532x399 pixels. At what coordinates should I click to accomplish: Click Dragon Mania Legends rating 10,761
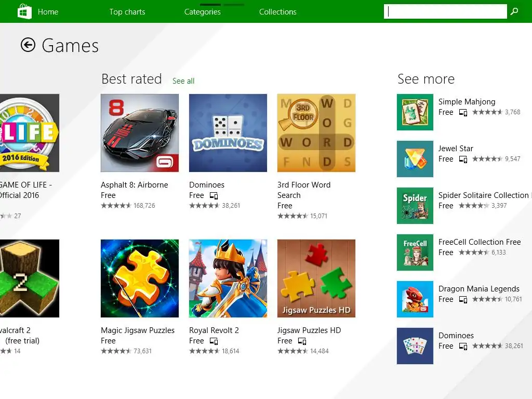pyautogui.click(x=497, y=299)
